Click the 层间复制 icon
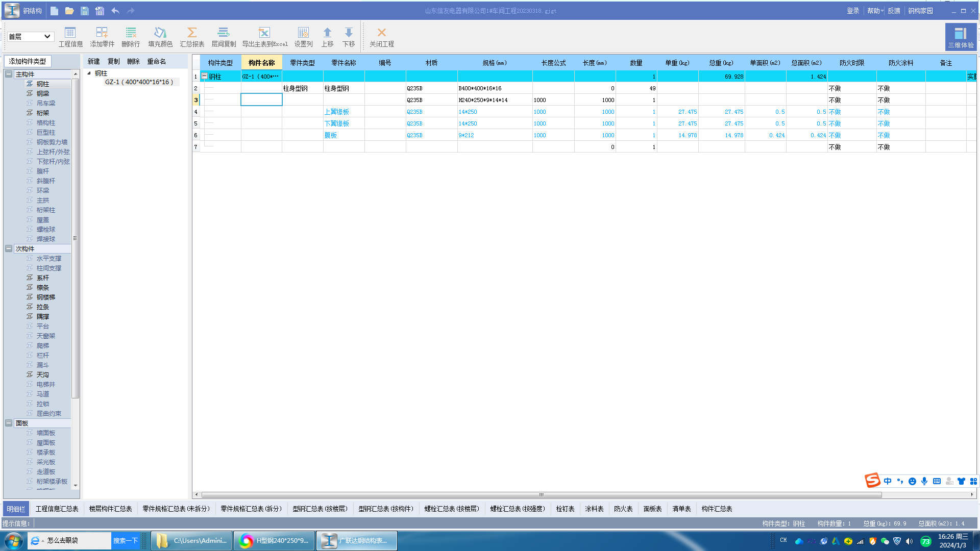 [224, 37]
